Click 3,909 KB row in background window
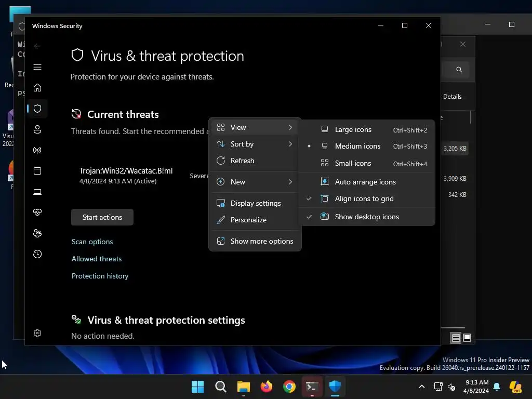Viewport: 532px width, 399px height. tap(455, 179)
